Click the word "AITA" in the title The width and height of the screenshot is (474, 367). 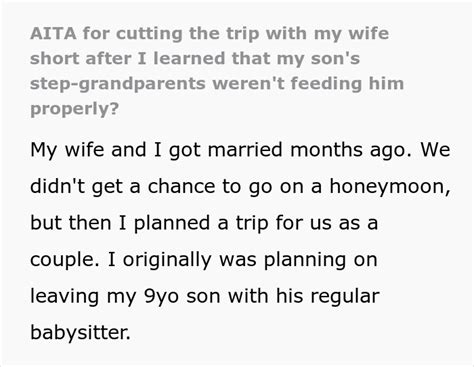(x=53, y=33)
